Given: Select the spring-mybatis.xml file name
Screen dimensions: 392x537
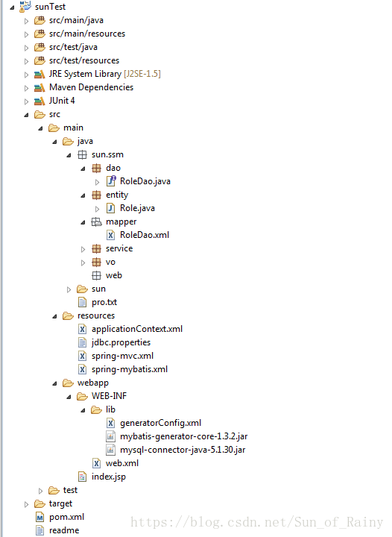Looking at the screenshot, I should point(130,369).
